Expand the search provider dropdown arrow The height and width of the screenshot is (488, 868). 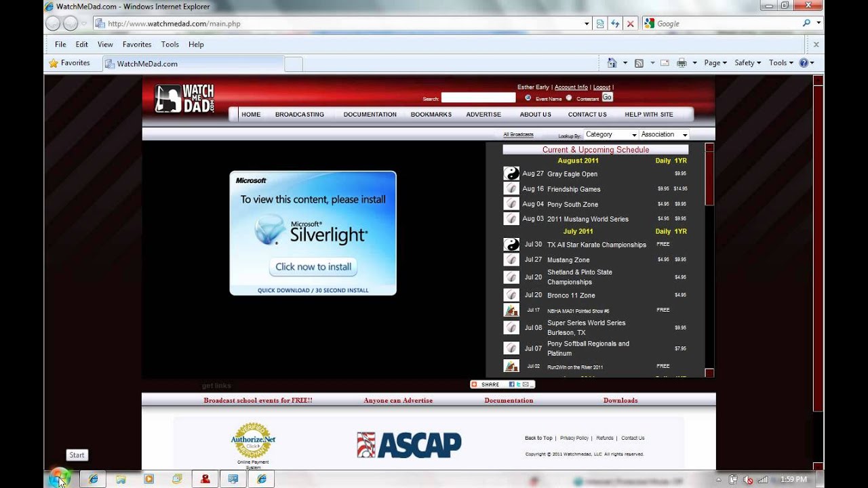click(x=819, y=23)
